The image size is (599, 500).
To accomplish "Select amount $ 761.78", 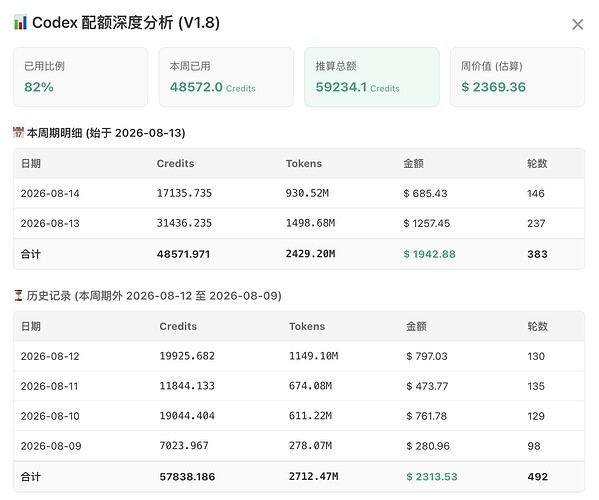I will click(x=426, y=416).
